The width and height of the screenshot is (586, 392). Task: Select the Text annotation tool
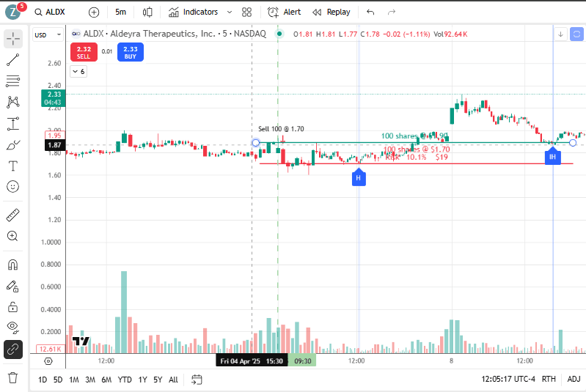pos(13,166)
